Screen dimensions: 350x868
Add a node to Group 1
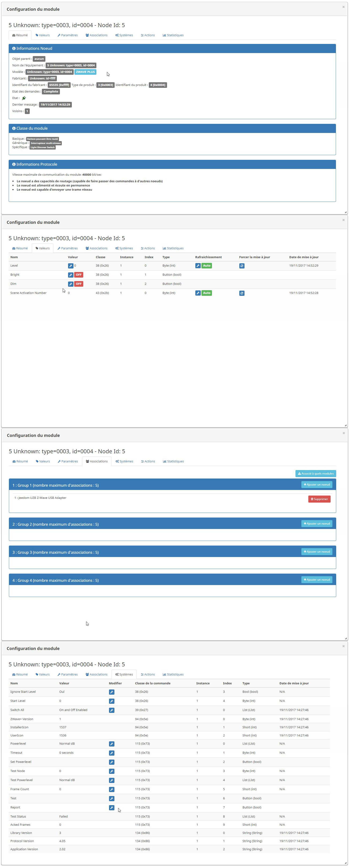click(x=317, y=485)
